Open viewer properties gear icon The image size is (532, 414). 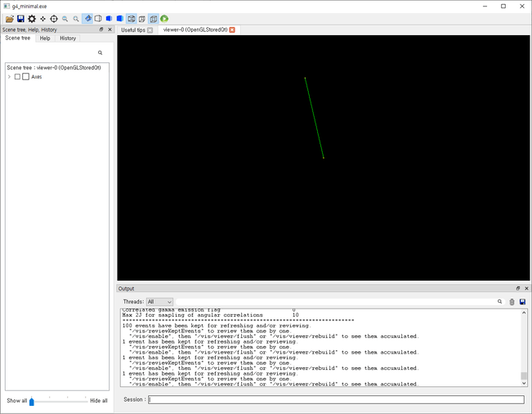[x=32, y=19]
